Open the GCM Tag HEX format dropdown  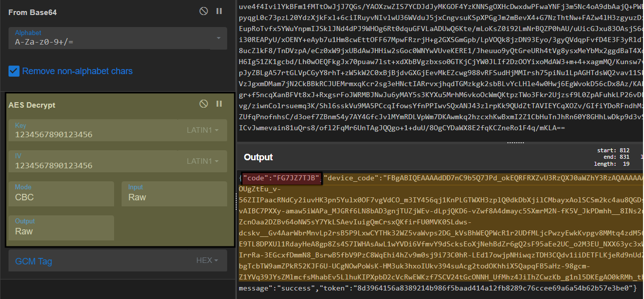click(x=207, y=260)
